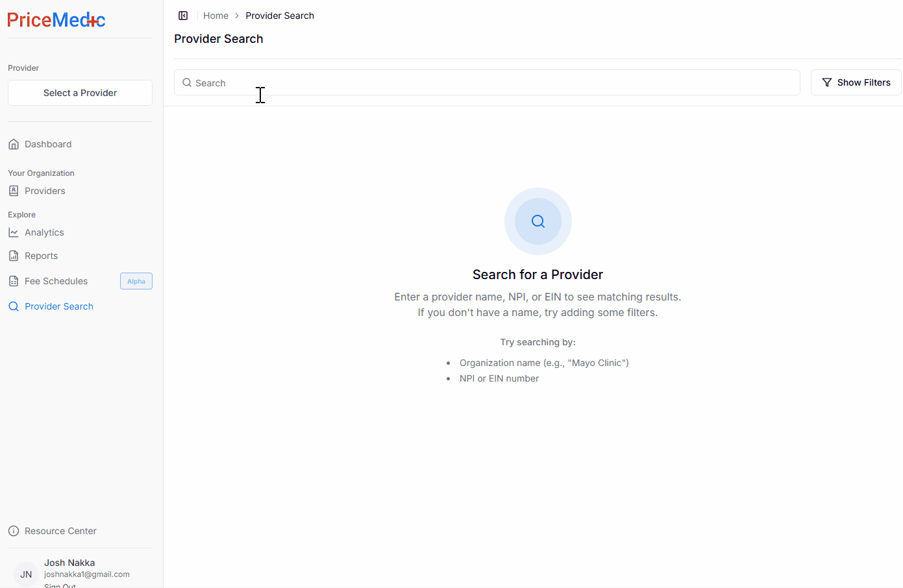Click the large circular search illustration
This screenshot has width=903, height=588.
538,221
